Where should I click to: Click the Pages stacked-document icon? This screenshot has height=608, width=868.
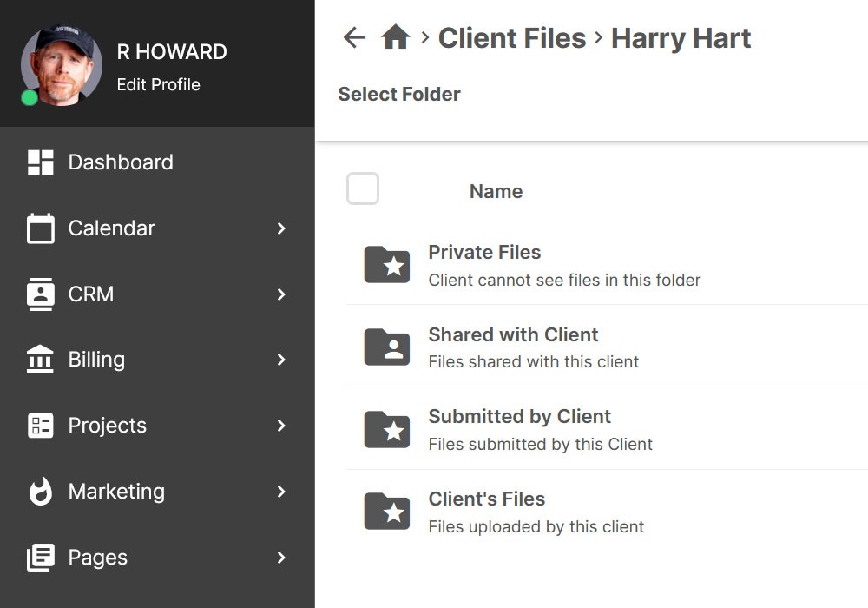coord(41,558)
